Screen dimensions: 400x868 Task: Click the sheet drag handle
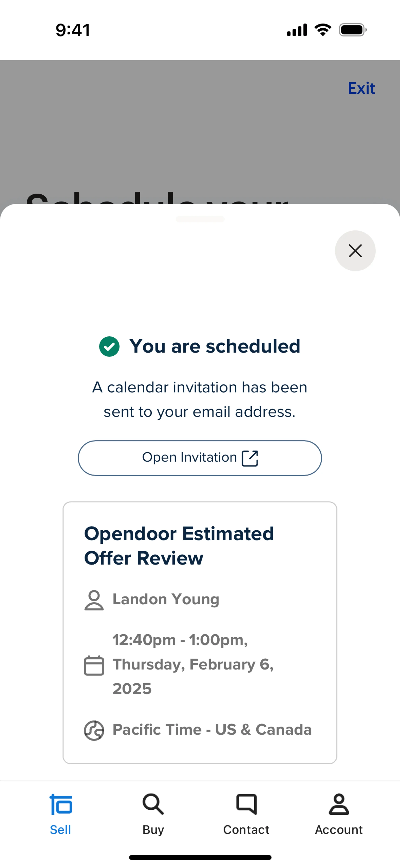click(x=200, y=219)
